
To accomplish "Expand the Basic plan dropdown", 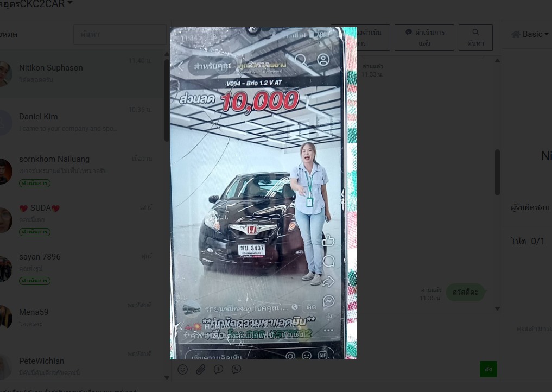I will [x=536, y=34].
